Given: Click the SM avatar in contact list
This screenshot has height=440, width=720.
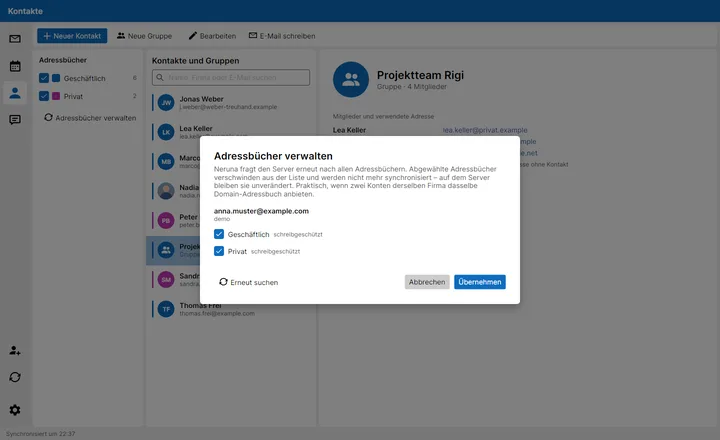Looking at the screenshot, I should pos(166,279).
